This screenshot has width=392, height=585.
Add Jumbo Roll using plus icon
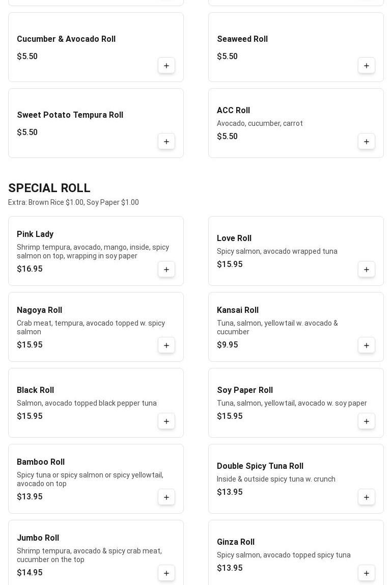[166, 573]
